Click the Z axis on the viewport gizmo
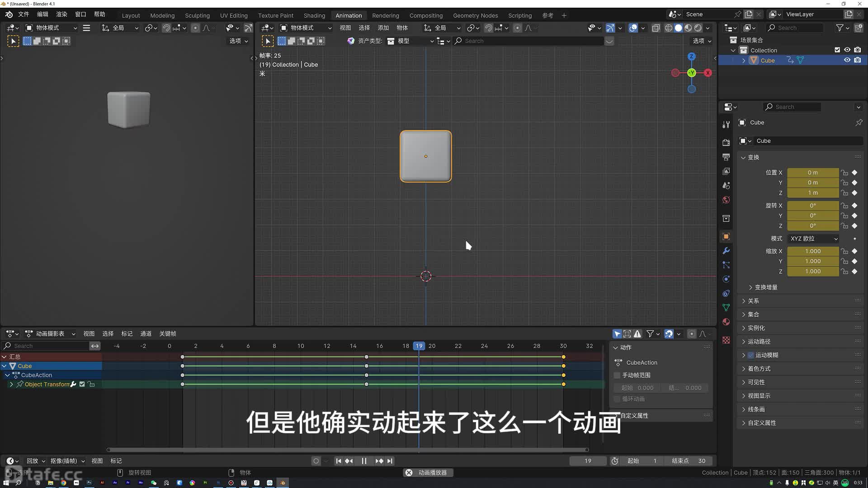868x488 pixels. 691,56
